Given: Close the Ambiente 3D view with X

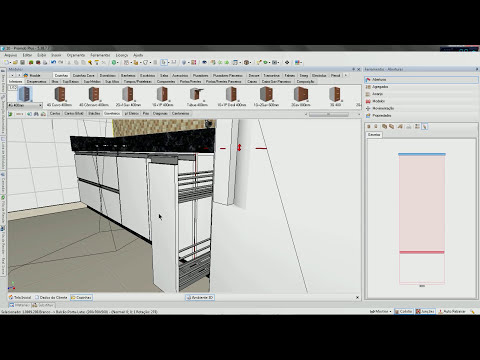Looking at the screenshot, I should (x=357, y=297).
